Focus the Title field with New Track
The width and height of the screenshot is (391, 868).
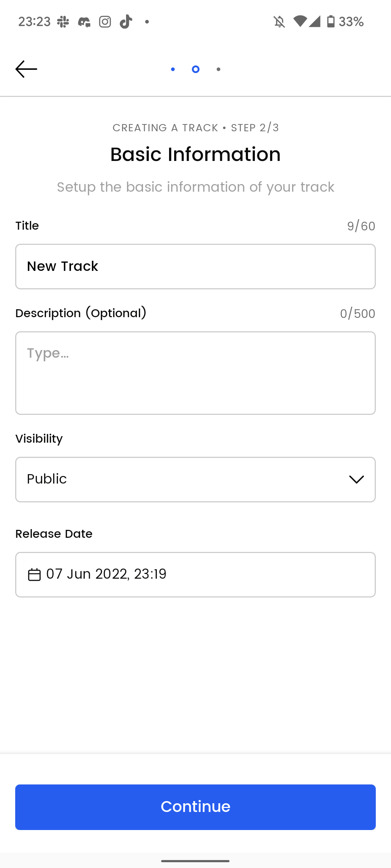(x=195, y=267)
